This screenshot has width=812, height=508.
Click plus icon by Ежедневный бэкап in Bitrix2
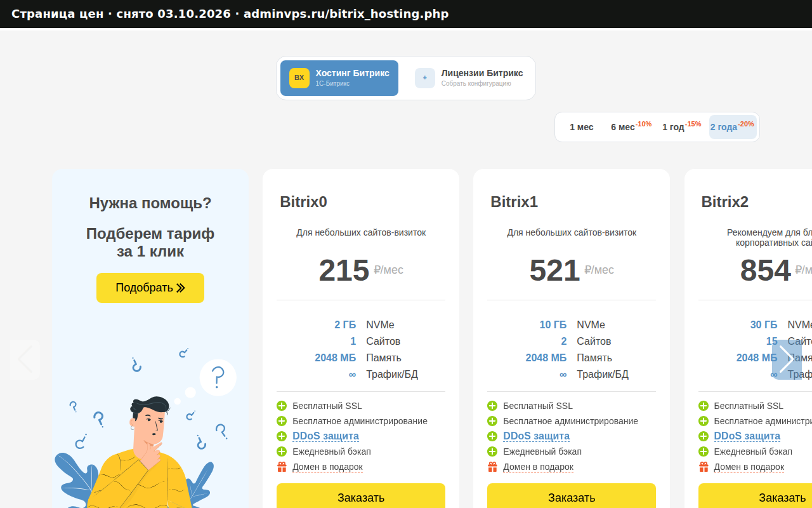coord(704,451)
